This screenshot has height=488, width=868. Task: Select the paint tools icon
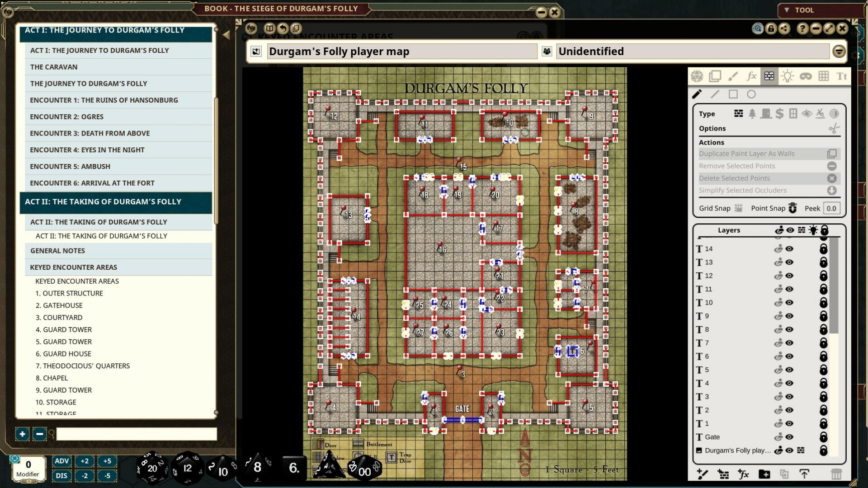click(x=733, y=76)
